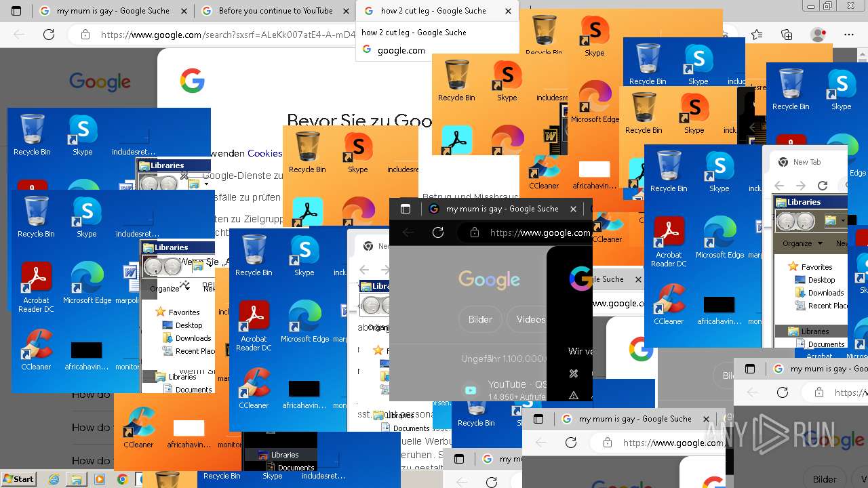Click 'Bilder' chip in the bottom-right corner
868x488 pixels.
click(x=825, y=479)
